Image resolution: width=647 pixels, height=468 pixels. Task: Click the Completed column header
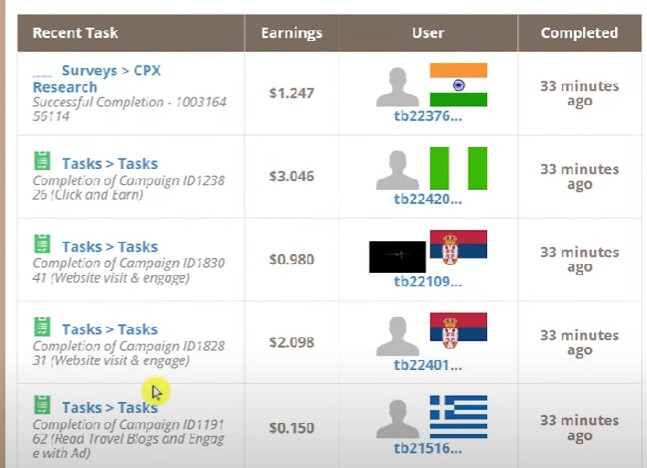click(x=579, y=33)
